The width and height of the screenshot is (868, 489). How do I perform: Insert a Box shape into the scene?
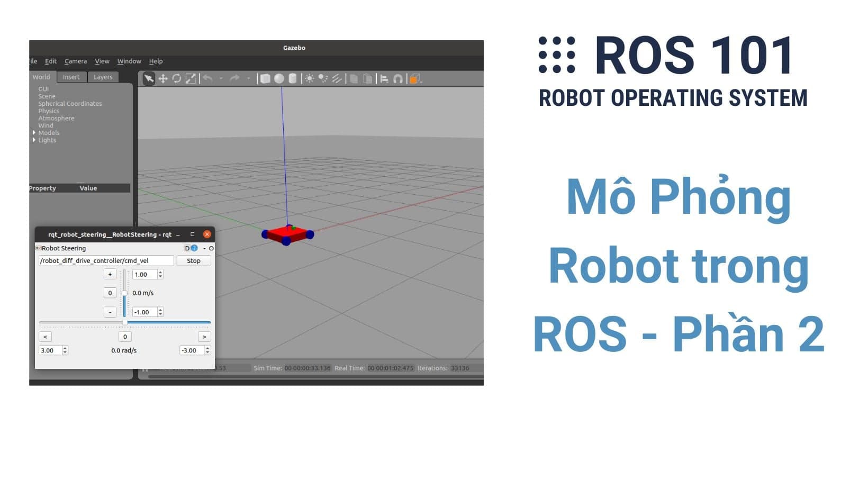coord(266,78)
